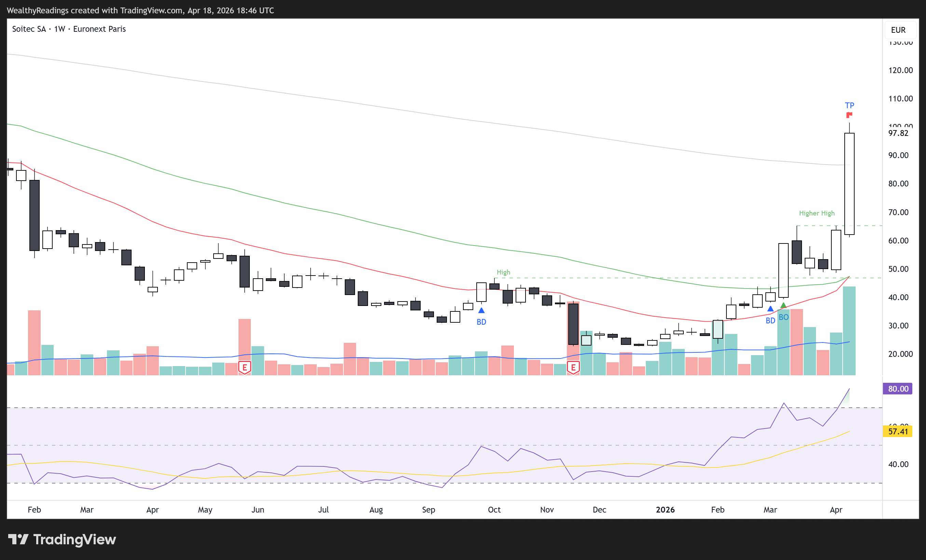Click the green High level label

pyautogui.click(x=503, y=272)
